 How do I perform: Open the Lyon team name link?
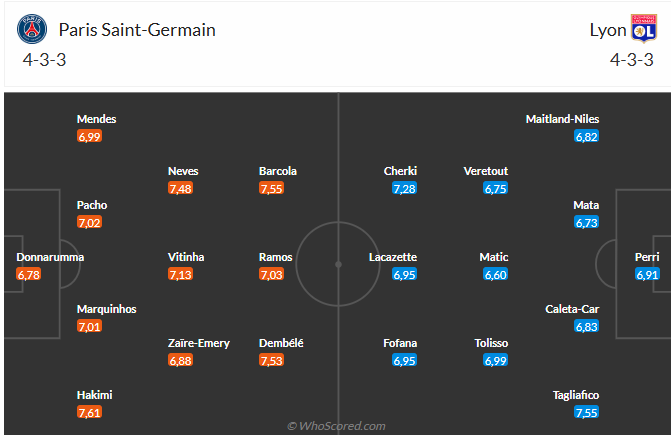(x=608, y=30)
